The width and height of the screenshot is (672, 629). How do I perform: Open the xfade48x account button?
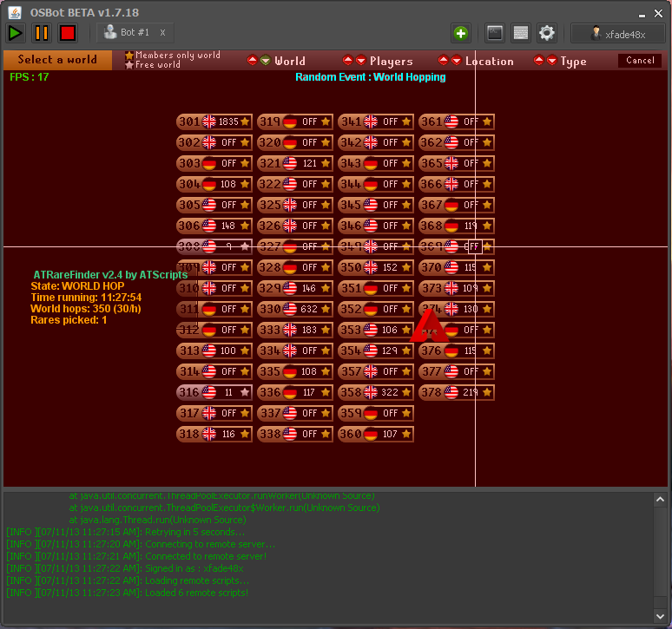[x=618, y=33]
